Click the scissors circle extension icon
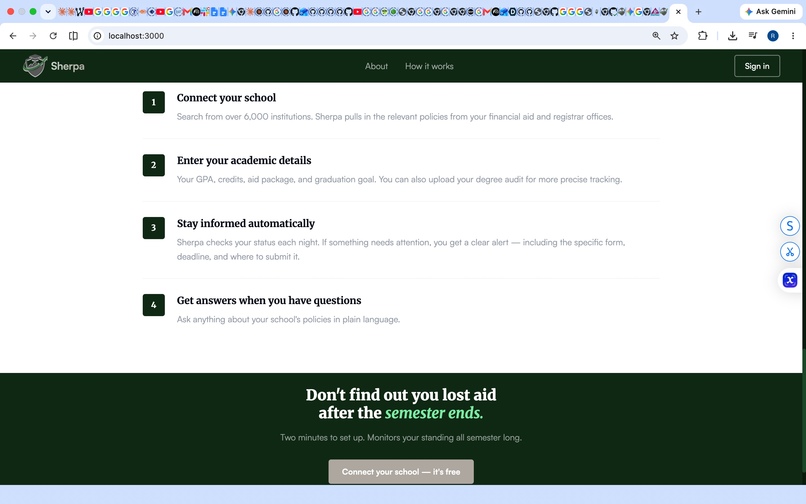The width and height of the screenshot is (806, 504). 790,251
